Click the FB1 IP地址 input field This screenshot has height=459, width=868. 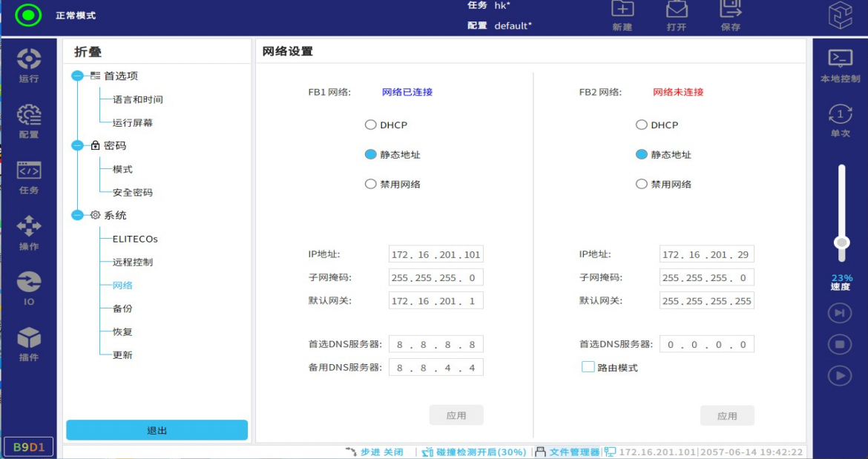click(x=435, y=254)
